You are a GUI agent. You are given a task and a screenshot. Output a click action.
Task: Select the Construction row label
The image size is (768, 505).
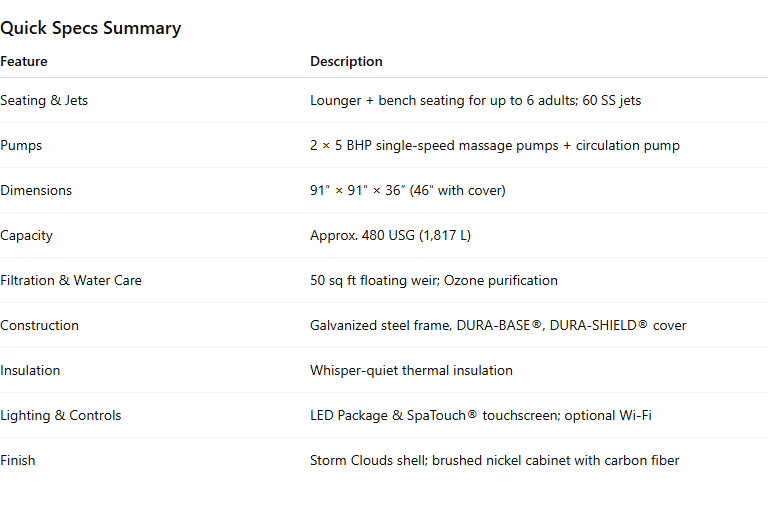[39, 326]
